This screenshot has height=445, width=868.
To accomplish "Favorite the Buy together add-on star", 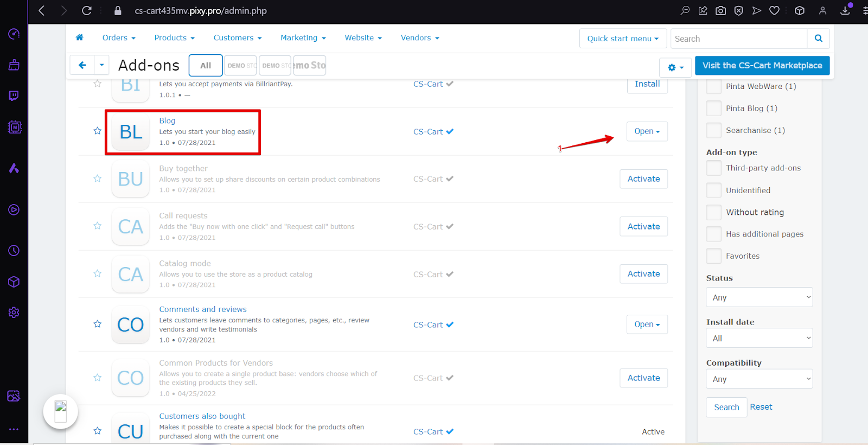I will pyautogui.click(x=98, y=179).
